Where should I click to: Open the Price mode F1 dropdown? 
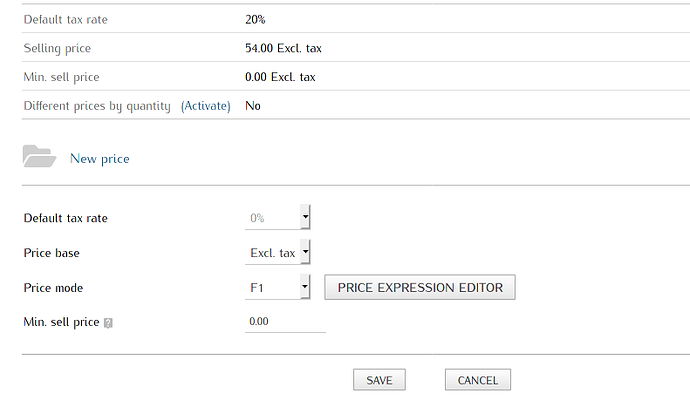click(x=278, y=287)
